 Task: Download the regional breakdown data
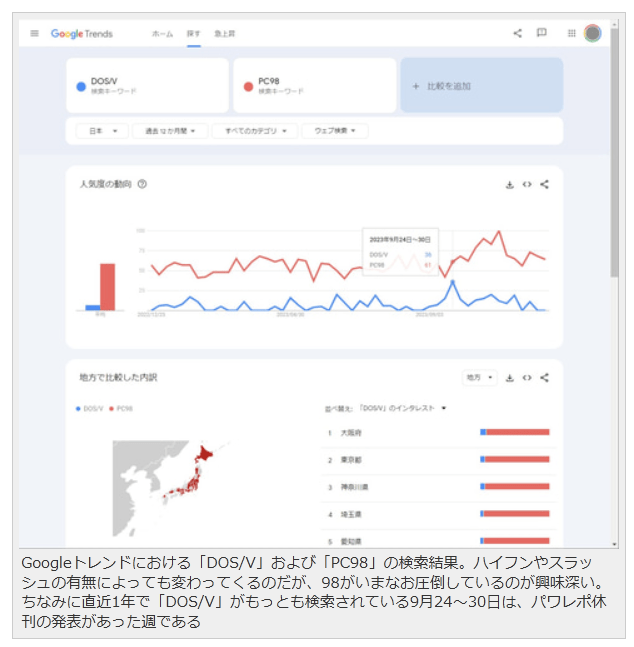[509, 378]
